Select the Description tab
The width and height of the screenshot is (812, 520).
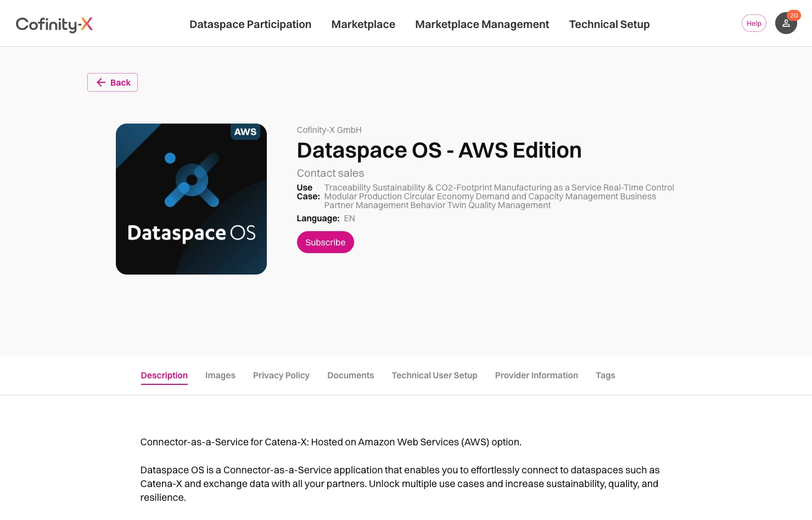point(164,376)
